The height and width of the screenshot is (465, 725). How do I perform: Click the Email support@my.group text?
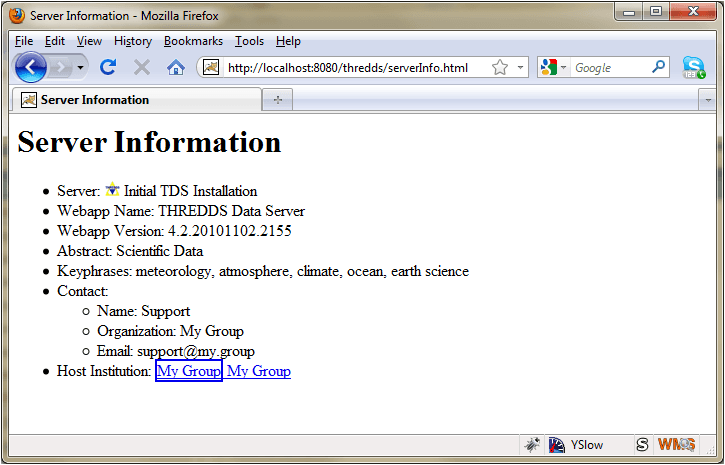click(176, 351)
